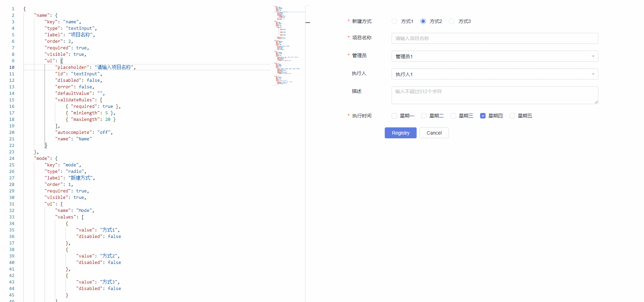Select the 方式3 radio option
This screenshot has height=302, width=644.
[452, 21]
